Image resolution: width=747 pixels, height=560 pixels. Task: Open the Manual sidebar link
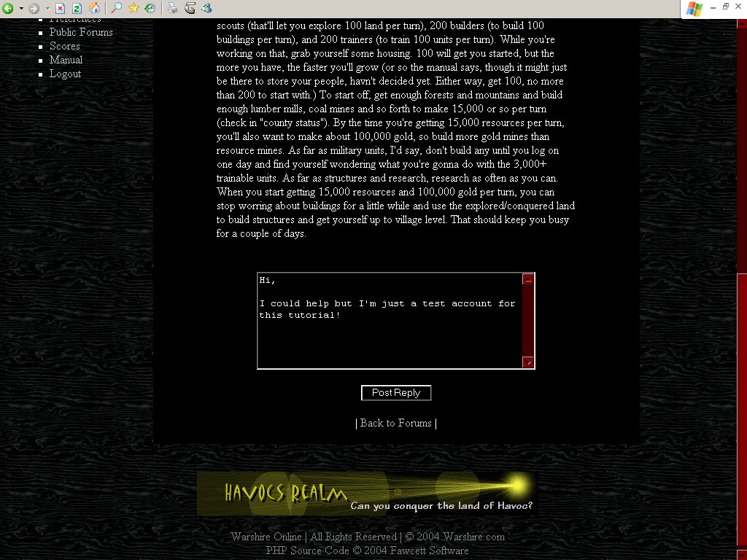pyautogui.click(x=66, y=60)
